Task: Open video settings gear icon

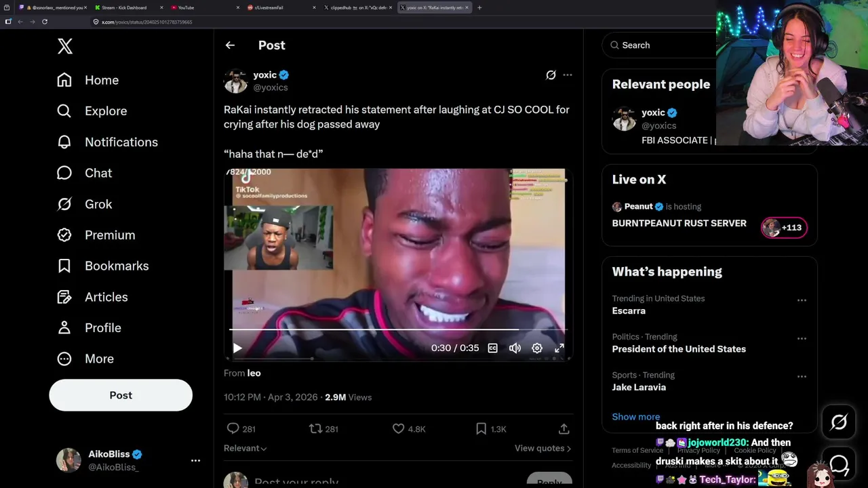Action: click(x=537, y=348)
